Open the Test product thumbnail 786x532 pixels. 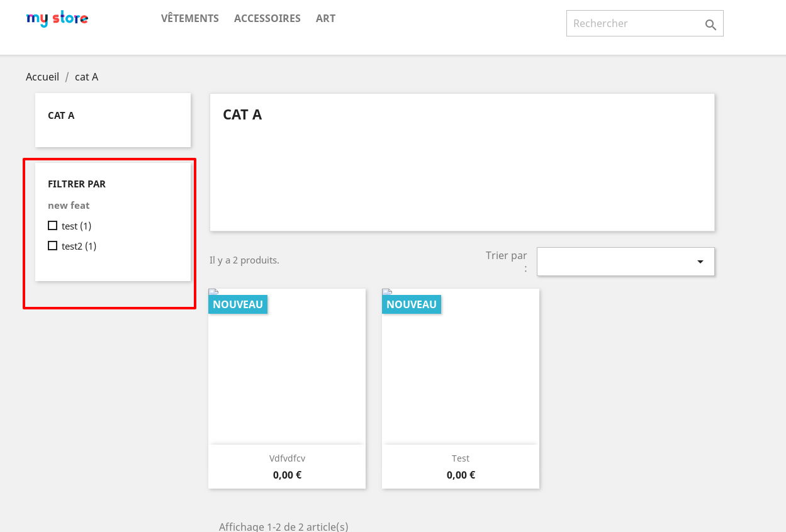(x=461, y=366)
